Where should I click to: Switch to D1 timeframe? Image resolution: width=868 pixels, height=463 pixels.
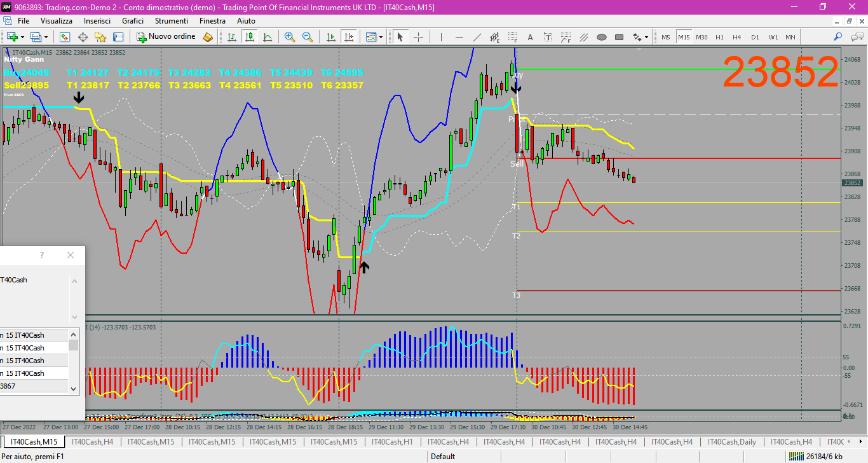[755, 37]
